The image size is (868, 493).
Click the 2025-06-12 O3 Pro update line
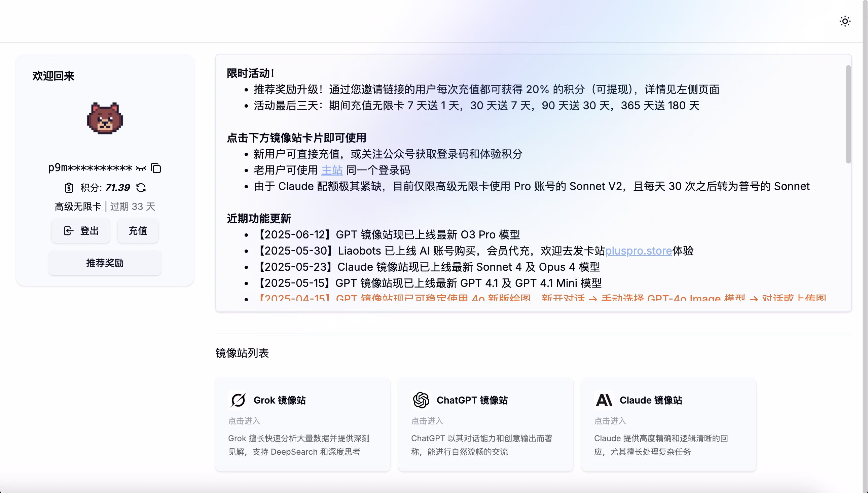point(387,235)
